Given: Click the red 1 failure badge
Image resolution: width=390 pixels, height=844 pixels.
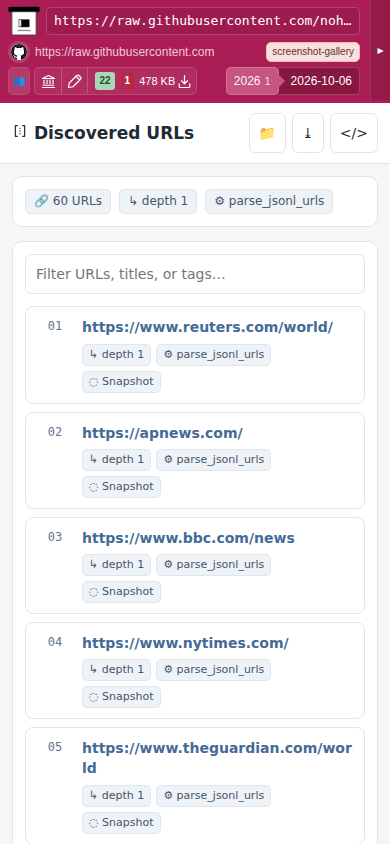Looking at the screenshot, I should click(x=127, y=81).
